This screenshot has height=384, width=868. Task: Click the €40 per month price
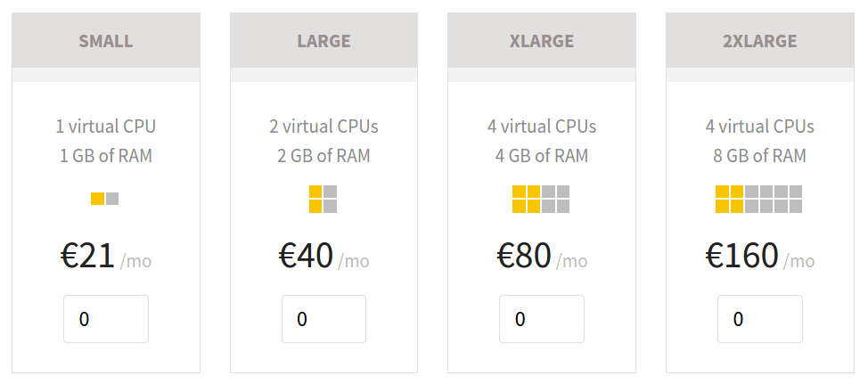pyautogui.click(x=323, y=257)
